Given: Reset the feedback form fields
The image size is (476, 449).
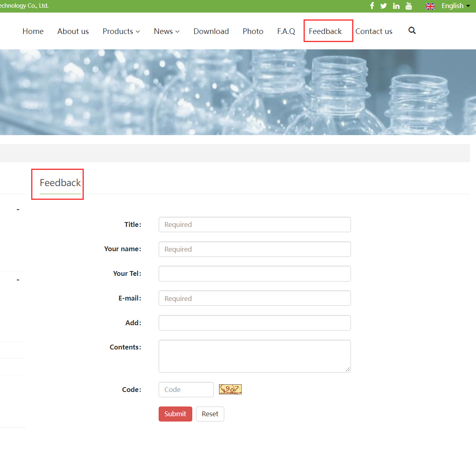Looking at the screenshot, I should coord(210,414).
